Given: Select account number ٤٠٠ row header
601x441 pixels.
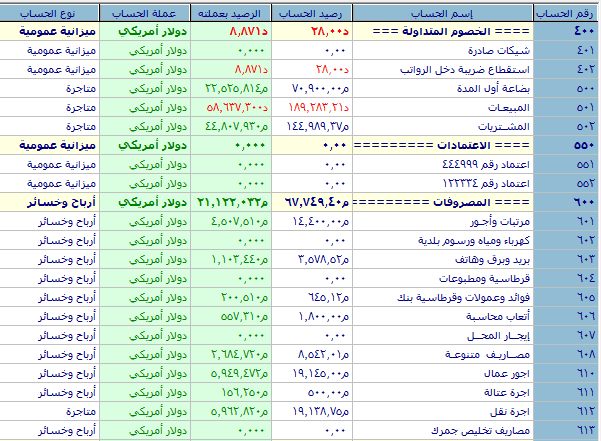Looking at the screenshot, I should point(565,31).
